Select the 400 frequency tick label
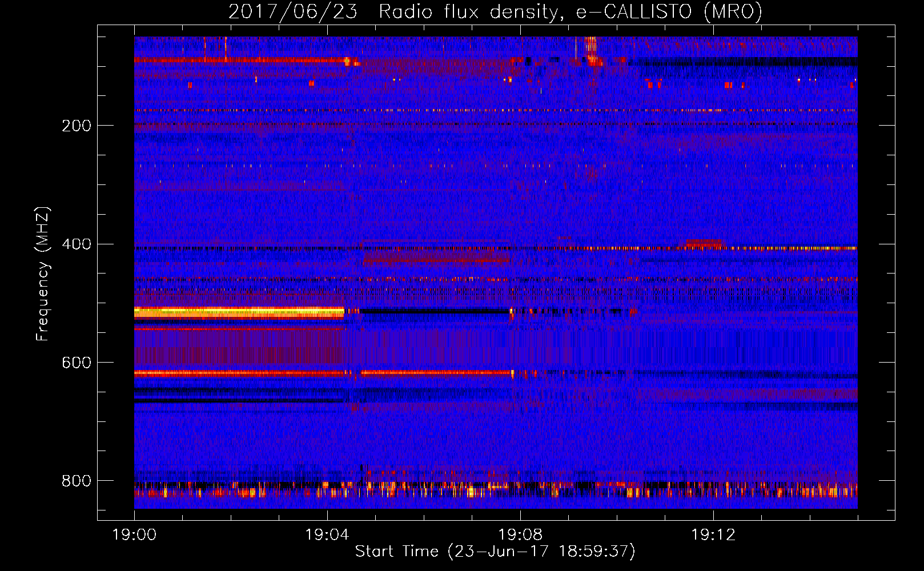Viewport: 924px width, 571px height. pyautogui.click(x=77, y=244)
